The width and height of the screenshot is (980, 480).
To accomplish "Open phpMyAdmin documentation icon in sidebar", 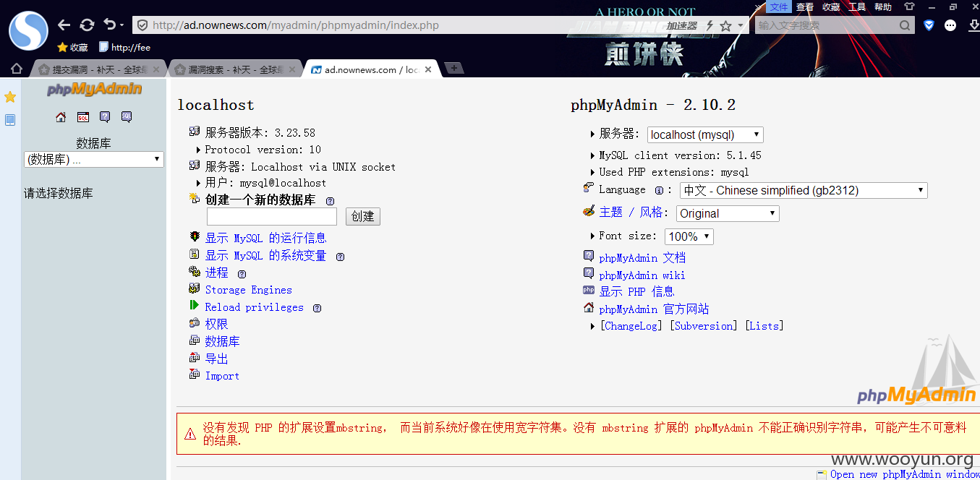I will (105, 117).
